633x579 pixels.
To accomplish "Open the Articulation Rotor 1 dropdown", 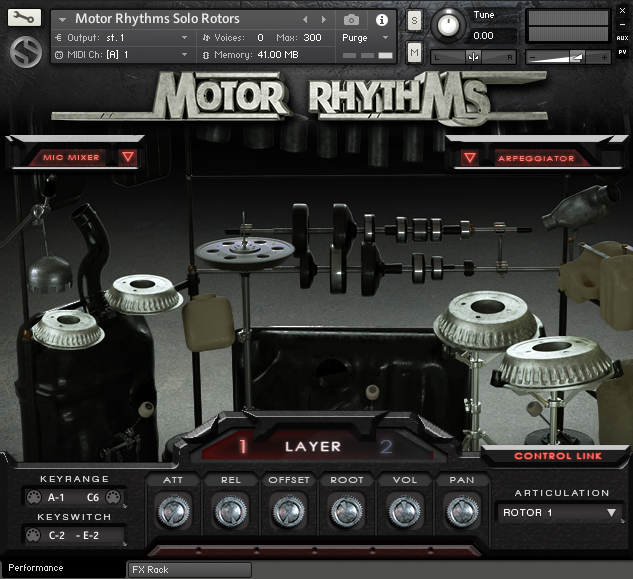I will (x=559, y=513).
